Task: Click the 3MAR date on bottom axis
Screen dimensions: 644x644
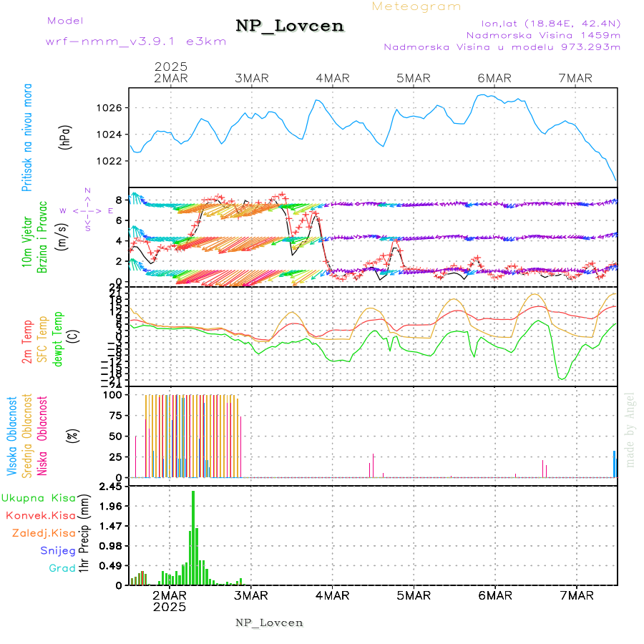Action: click(x=250, y=595)
